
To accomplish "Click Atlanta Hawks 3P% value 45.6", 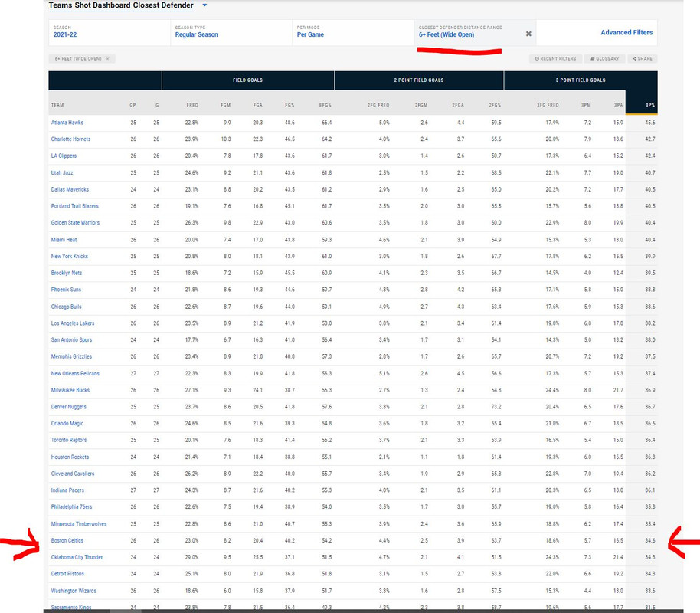I will [650, 123].
